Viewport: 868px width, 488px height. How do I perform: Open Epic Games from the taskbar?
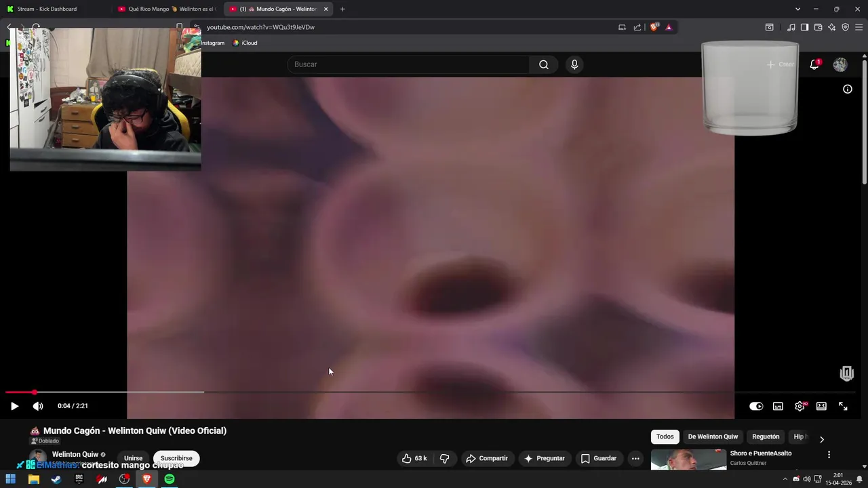79,479
